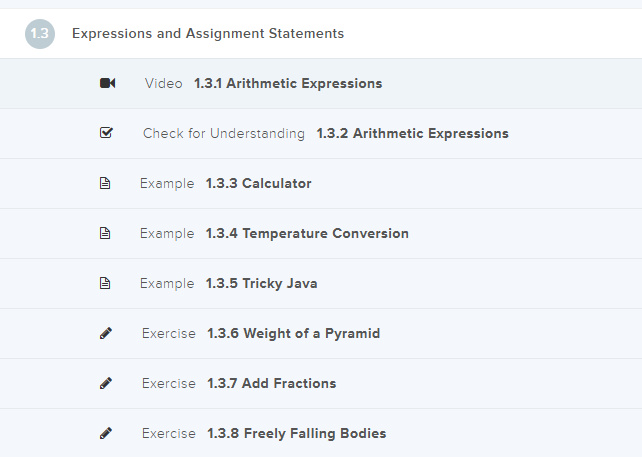This screenshot has height=457, width=642.
Task: Start exercise 1.3.8 Freely Falling Bodies
Action: click(296, 434)
